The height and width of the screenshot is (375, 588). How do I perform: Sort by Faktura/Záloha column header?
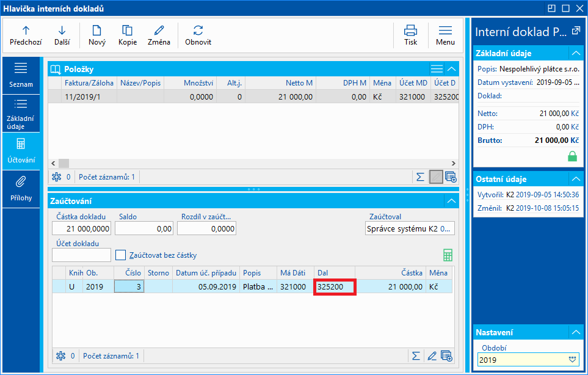tap(89, 83)
